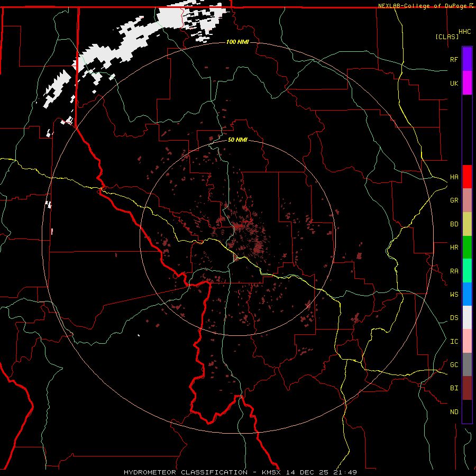
Task: Click the DS white legend swatch
Action: [467, 317]
